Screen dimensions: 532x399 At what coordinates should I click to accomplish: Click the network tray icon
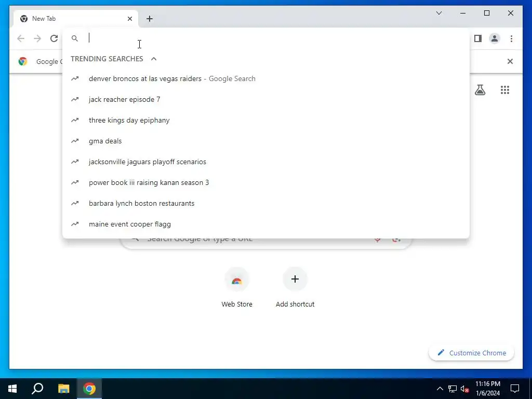tap(453, 389)
